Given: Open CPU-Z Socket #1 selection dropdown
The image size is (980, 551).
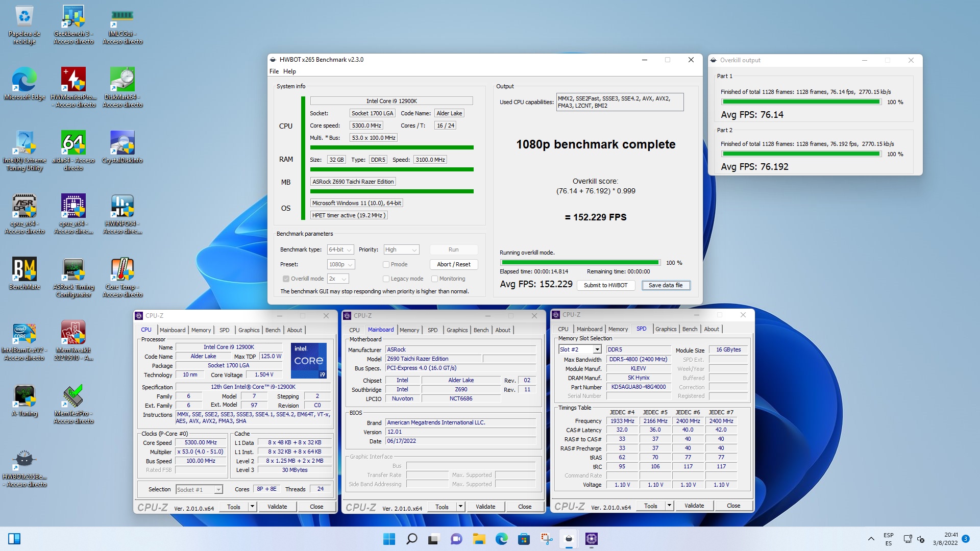Looking at the screenshot, I should [199, 490].
